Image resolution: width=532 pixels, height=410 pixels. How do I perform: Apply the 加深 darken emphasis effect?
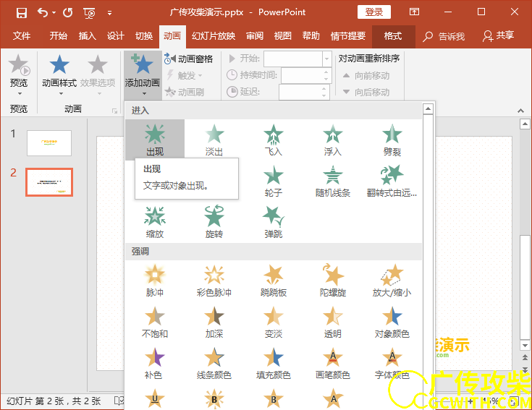[x=214, y=322]
